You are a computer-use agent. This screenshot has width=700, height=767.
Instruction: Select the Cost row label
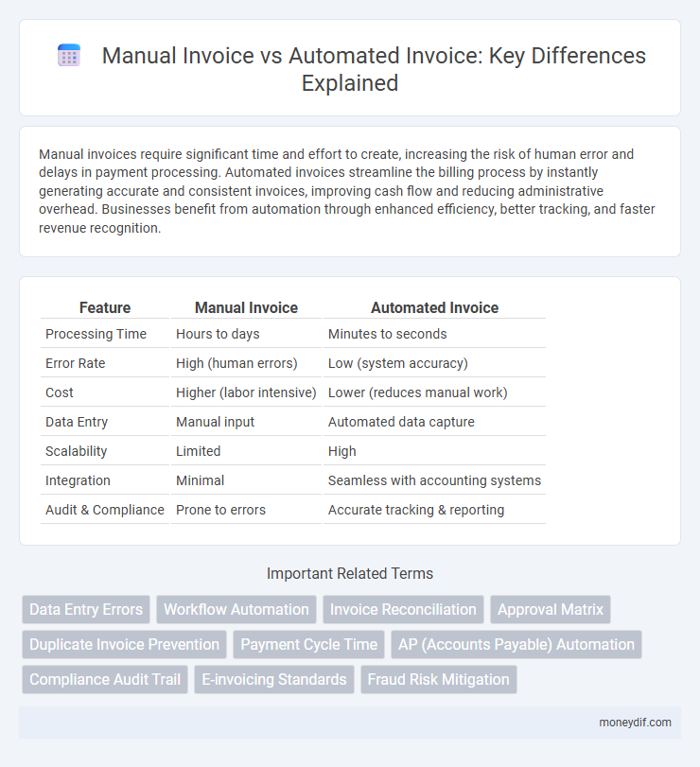pyautogui.click(x=105, y=392)
